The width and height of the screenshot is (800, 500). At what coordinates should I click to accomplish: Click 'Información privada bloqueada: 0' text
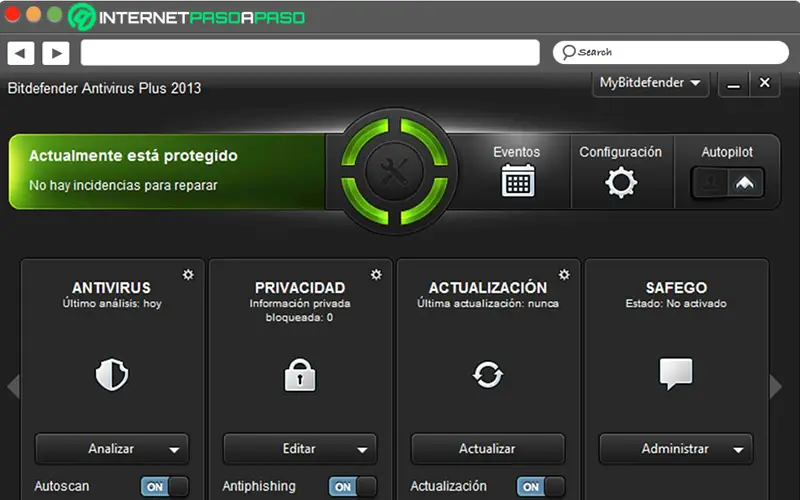point(300,310)
